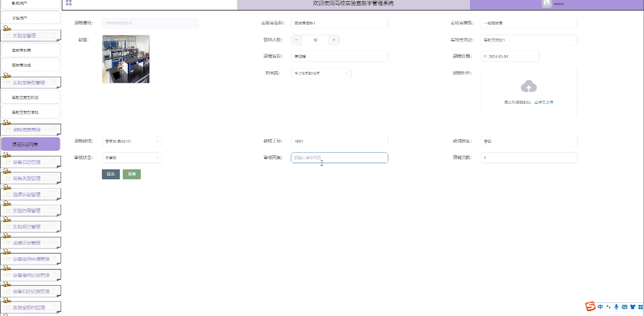
Task: Expand the 实验室管理 sidebar menu
Action: 31,36
